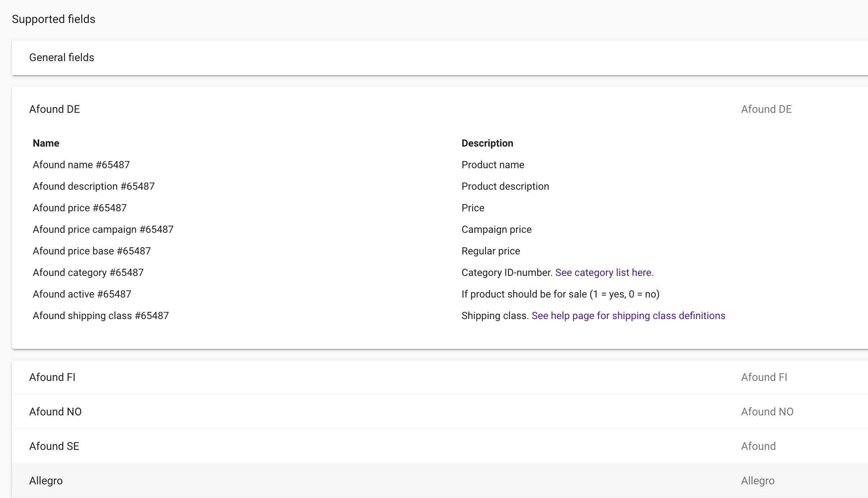
Task: Click 'Afound price base #65487' text
Action: (x=92, y=251)
